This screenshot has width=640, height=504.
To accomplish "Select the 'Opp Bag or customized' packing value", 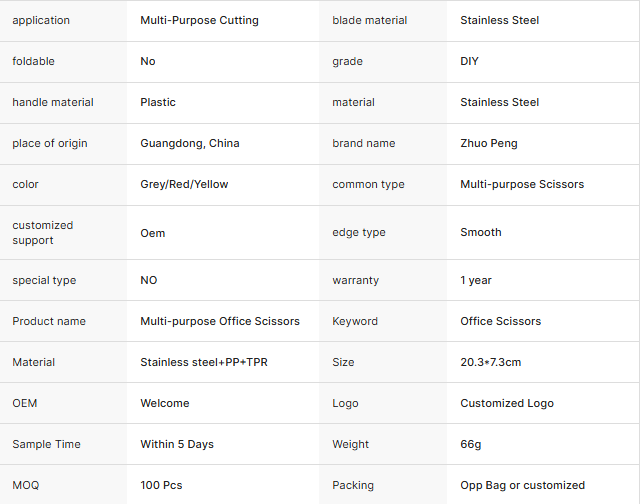I will click(523, 485).
